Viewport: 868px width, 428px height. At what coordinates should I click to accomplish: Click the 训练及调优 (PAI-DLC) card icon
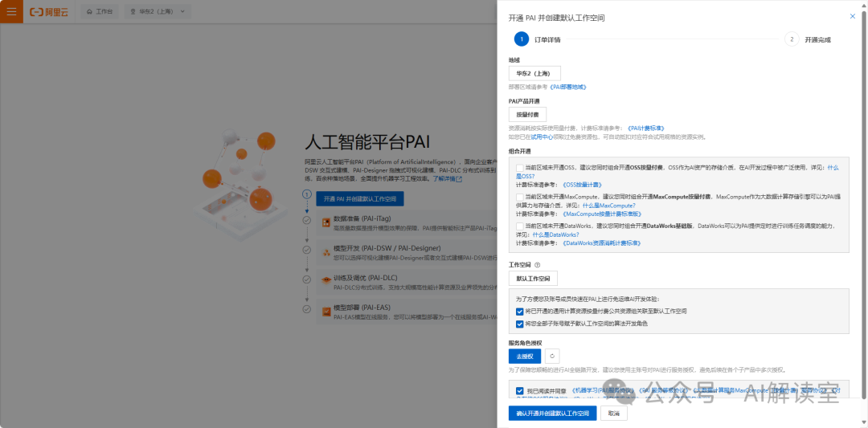326,282
